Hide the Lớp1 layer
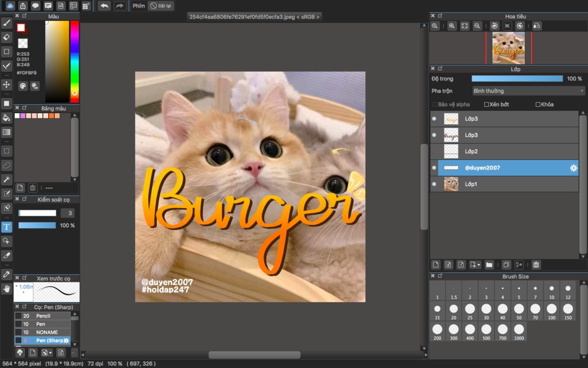588x368 pixels. pyautogui.click(x=434, y=184)
